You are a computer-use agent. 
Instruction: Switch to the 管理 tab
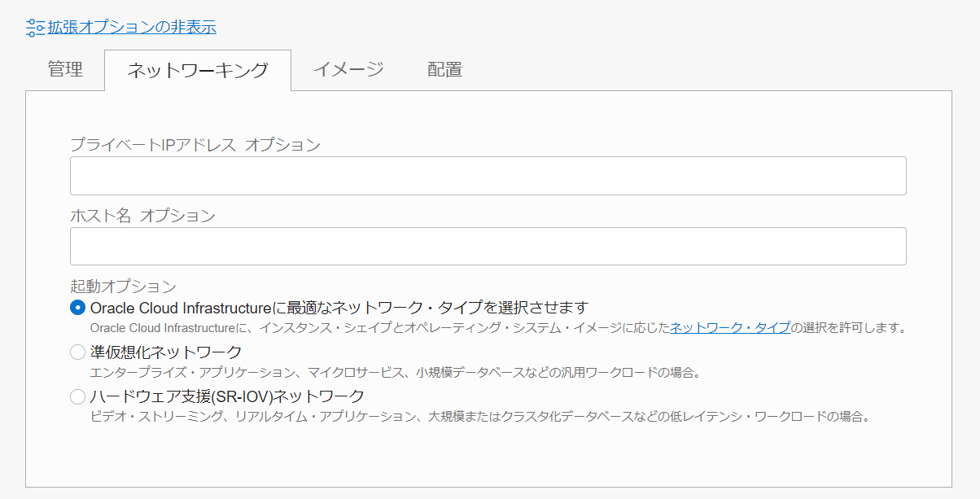pyautogui.click(x=65, y=70)
